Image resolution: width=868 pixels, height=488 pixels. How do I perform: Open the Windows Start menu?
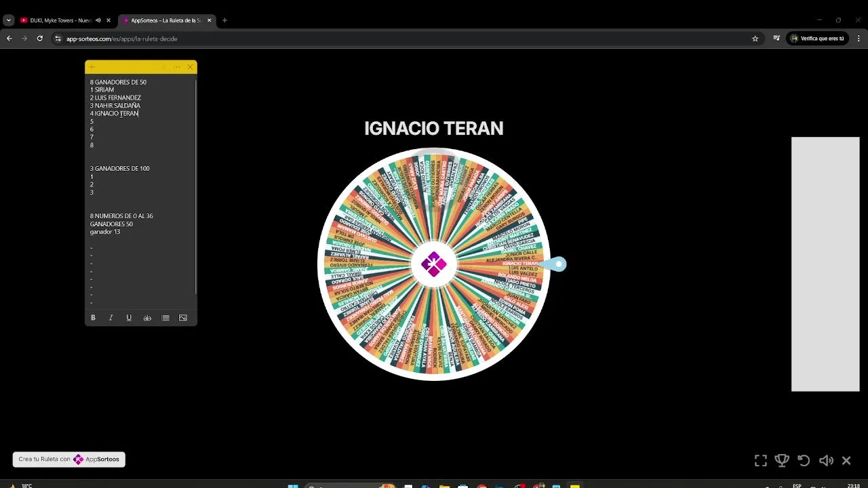[293, 486]
